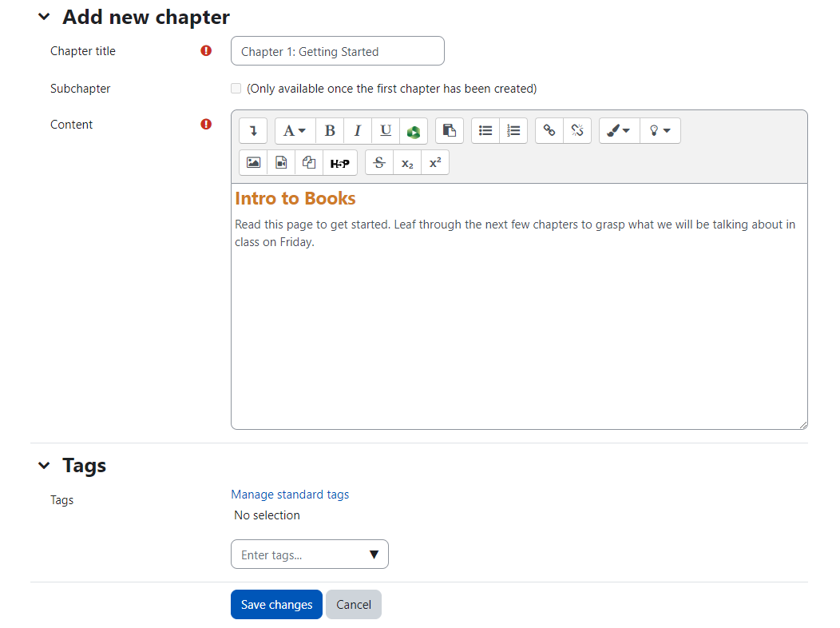Image resolution: width=840 pixels, height=628 pixels.
Task: Click the insert link icon
Action: pos(549,131)
